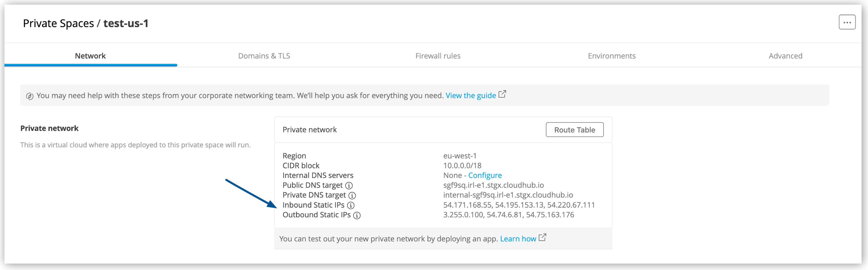
Task: Open the Advanced tab
Action: pos(785,55)
